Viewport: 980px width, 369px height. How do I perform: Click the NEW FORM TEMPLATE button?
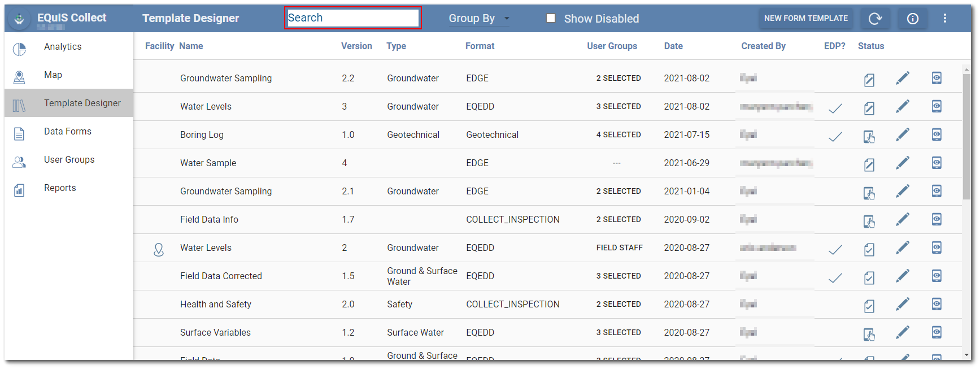point(805,19)
